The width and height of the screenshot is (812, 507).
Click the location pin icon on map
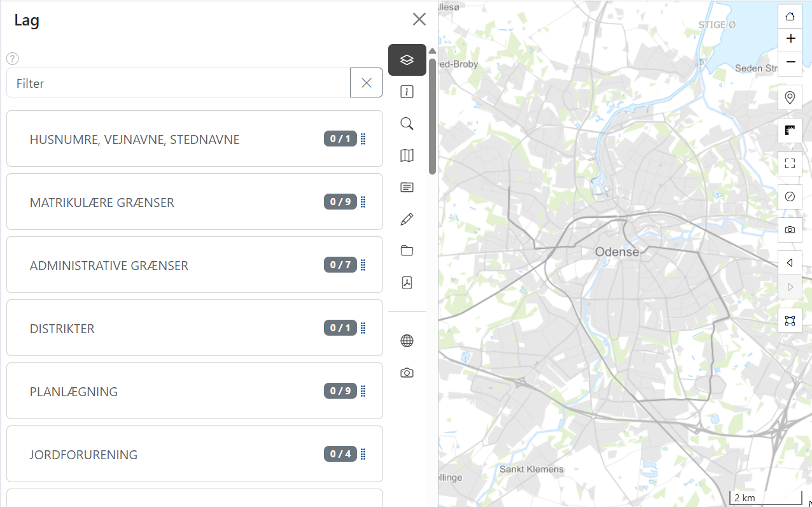790,97
